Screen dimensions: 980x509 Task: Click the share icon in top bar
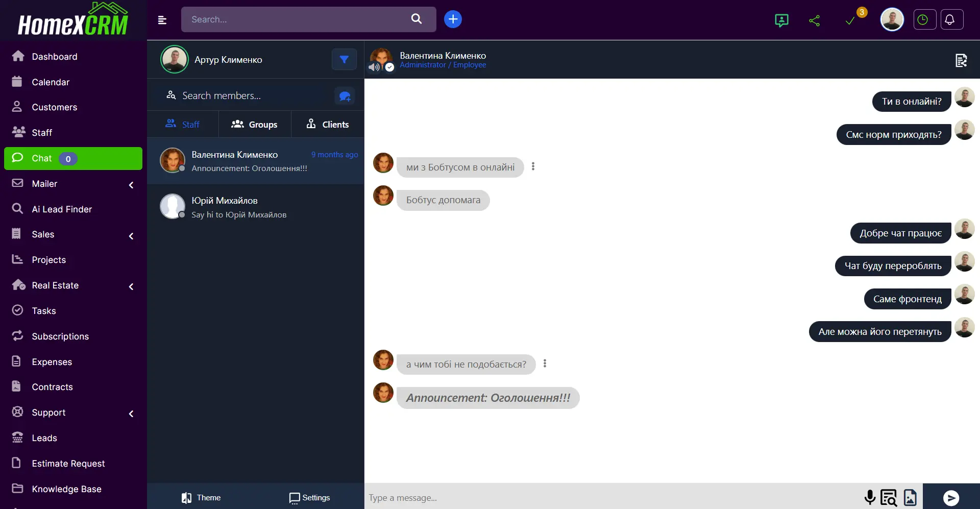click(814, 20)
